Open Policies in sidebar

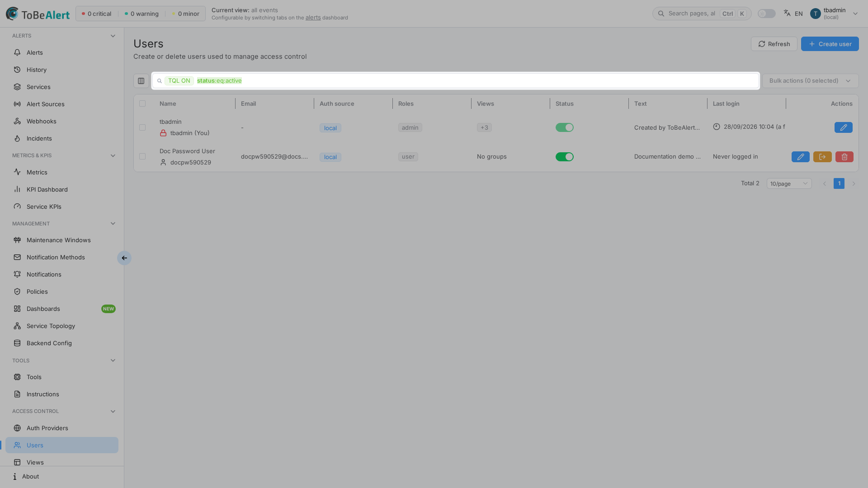[x=62, y=291]
